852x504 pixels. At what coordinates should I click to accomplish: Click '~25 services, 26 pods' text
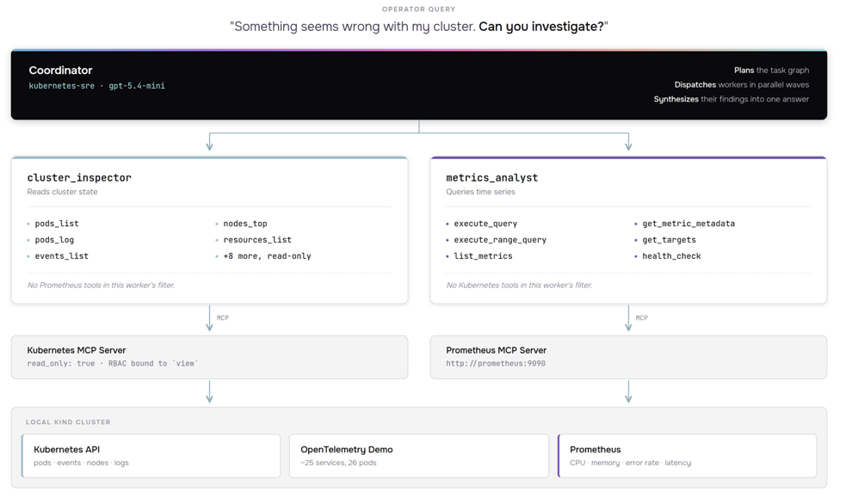point(338,463)
